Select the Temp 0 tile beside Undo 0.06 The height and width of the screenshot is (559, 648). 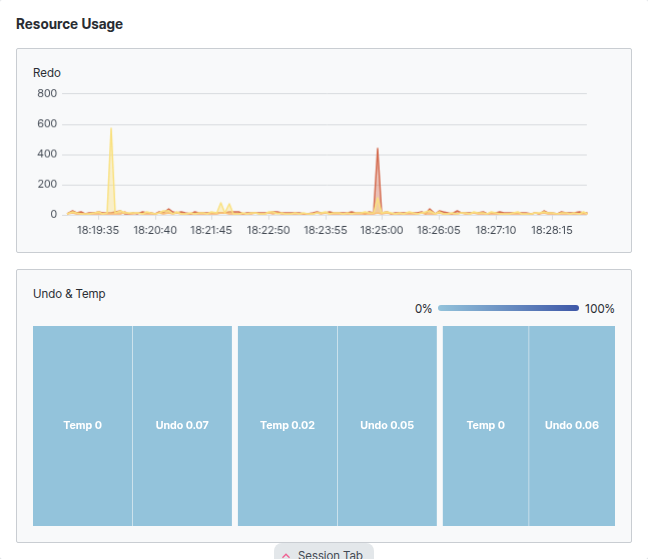[x=486, y=426]
